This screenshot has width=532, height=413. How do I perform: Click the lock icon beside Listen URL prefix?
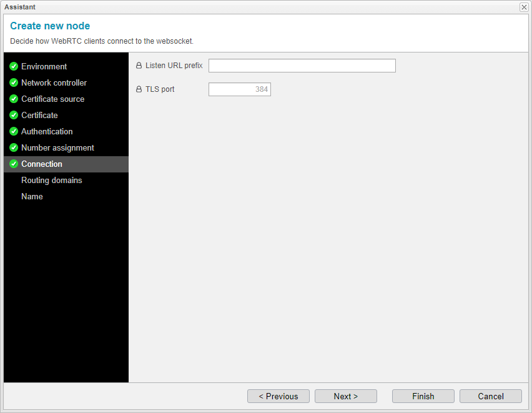[x=139, y=66]
